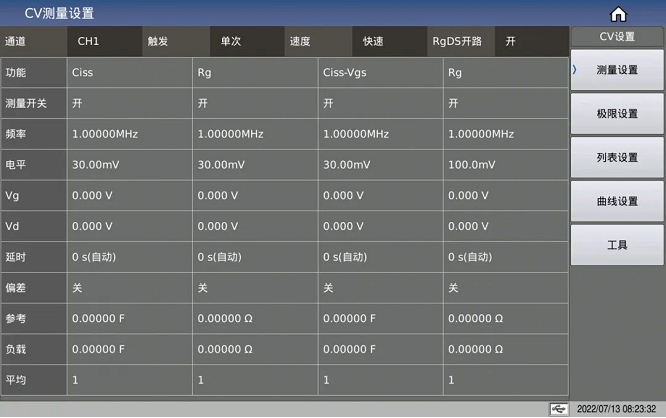
Task: Click the 平均 row label
Action: (34, 380)
